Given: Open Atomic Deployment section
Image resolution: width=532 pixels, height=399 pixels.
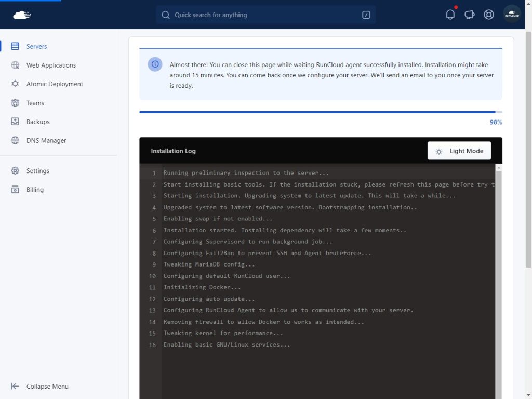Looking at the screenshot, I should pos(55,84).
